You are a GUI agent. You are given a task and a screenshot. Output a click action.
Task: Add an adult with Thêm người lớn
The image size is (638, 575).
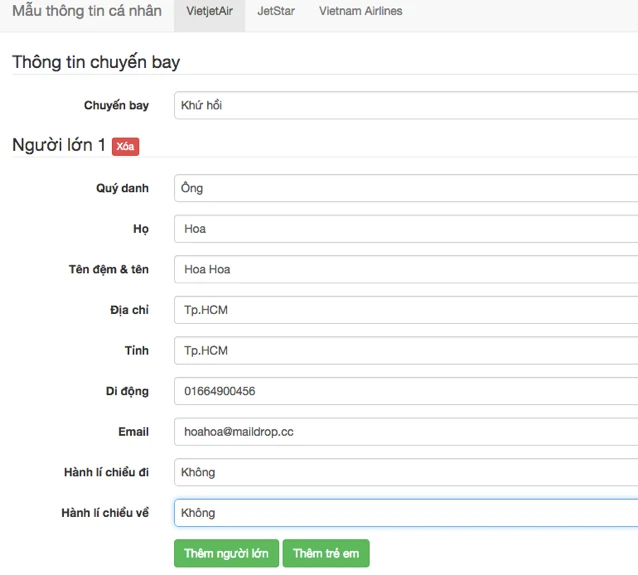(226, 553)
